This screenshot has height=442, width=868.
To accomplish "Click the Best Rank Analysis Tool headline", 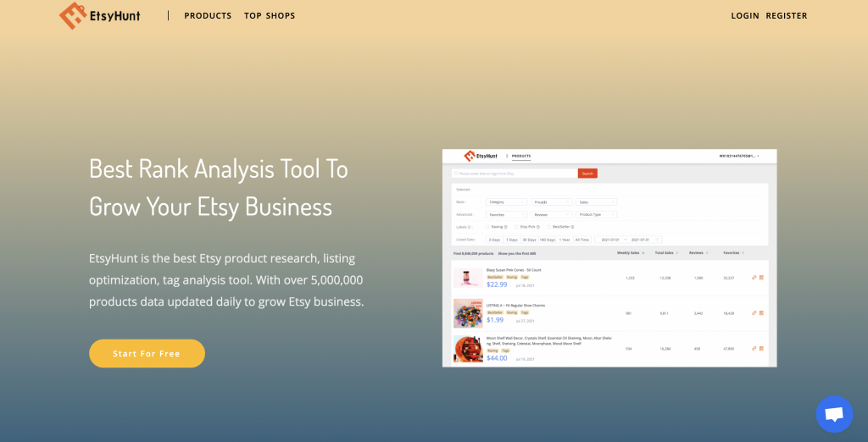I will [219, 187].
